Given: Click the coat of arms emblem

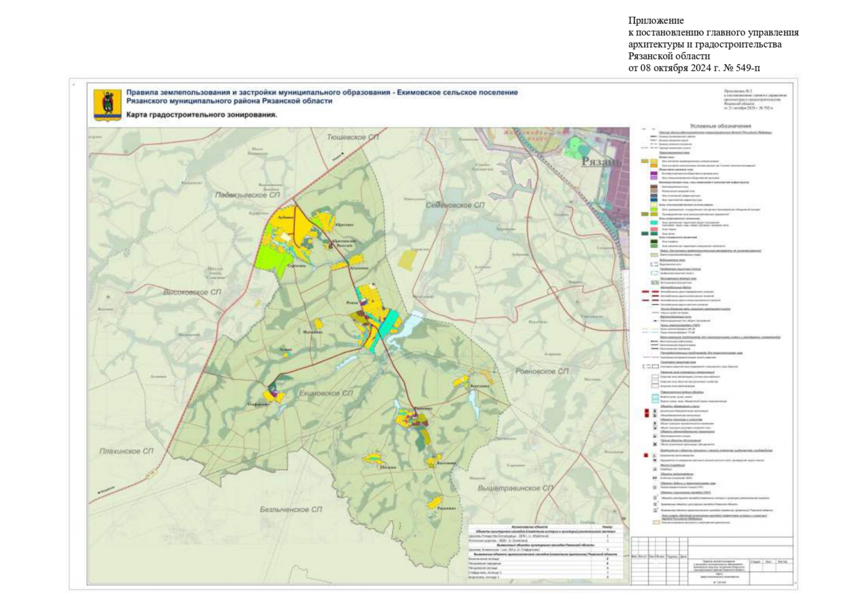Looking at the screenshot, I should coord(107,104).
